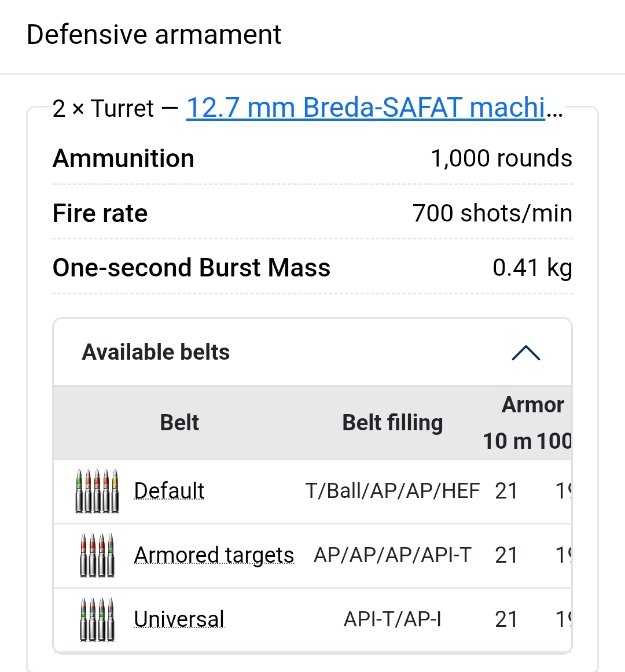Click the Universal belt name

click(x=179, y=619)
